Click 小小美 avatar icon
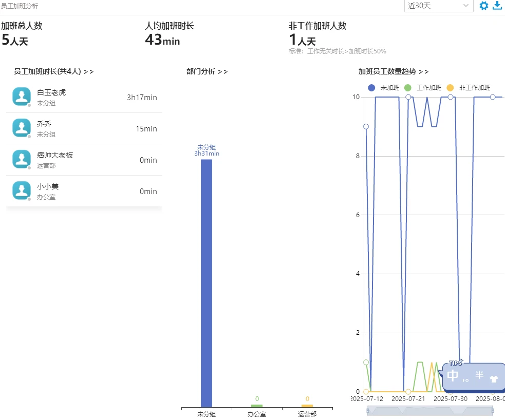 (22, 190)
